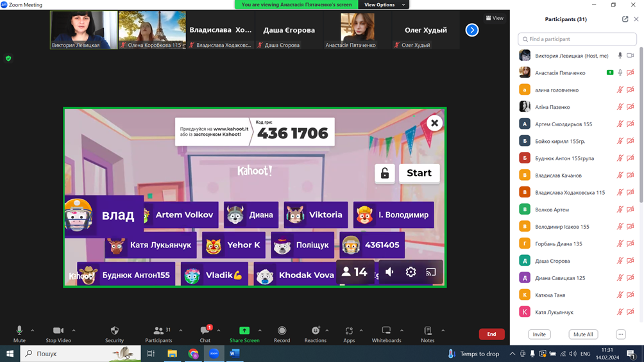The height and width of the screenshot is (362, 644).
Task: Close the Participants panel
Action: tap(636, 19)
